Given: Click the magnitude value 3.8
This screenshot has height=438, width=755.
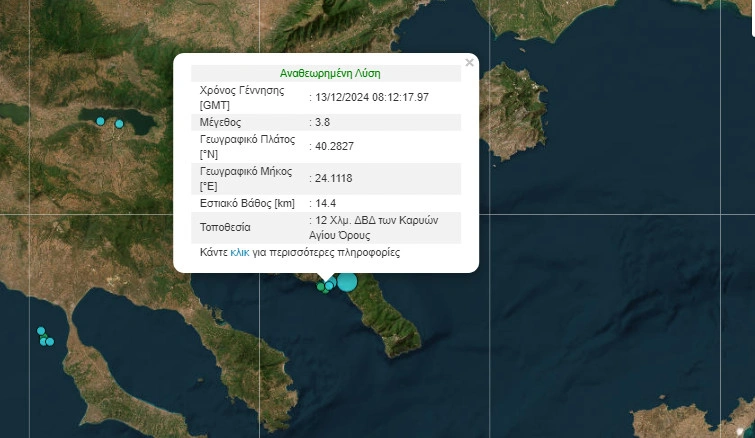Looking at the screenshot, I should point(322,122).
